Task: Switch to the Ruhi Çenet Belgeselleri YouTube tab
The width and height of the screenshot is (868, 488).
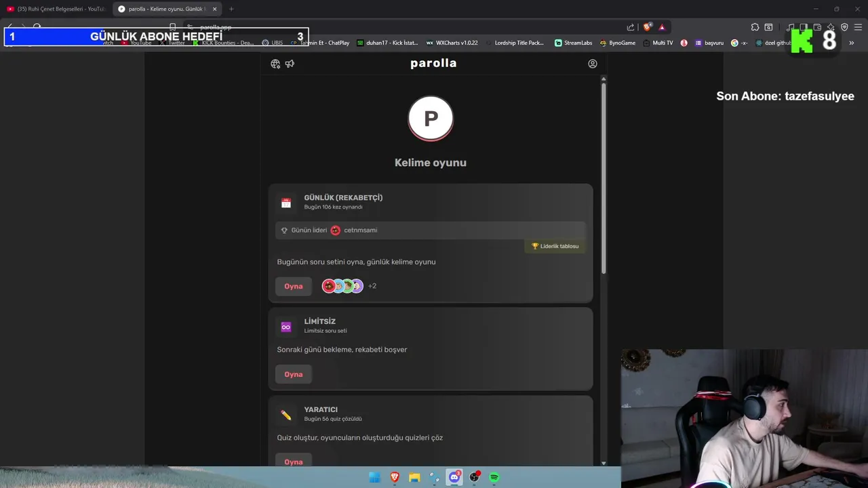Action: (56, 9)
